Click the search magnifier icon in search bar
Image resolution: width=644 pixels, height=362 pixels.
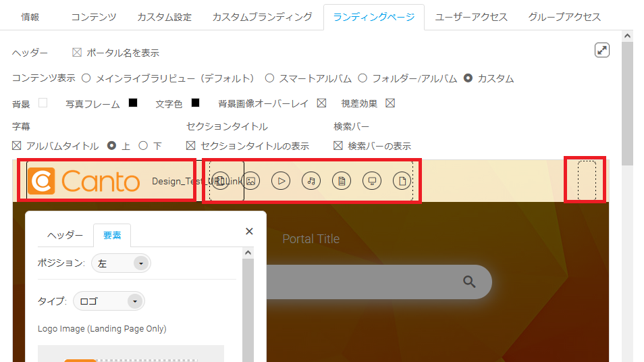[x=470, y=282]
